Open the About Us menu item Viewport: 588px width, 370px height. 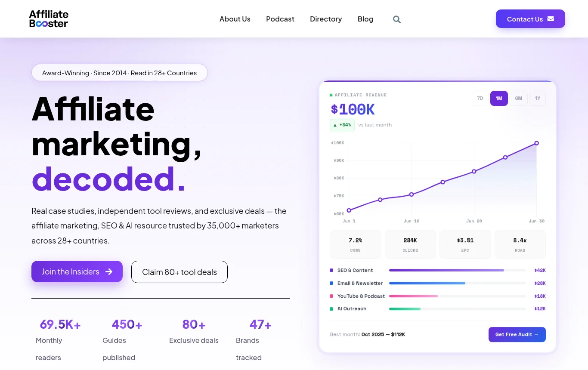[x=235, y=19]
